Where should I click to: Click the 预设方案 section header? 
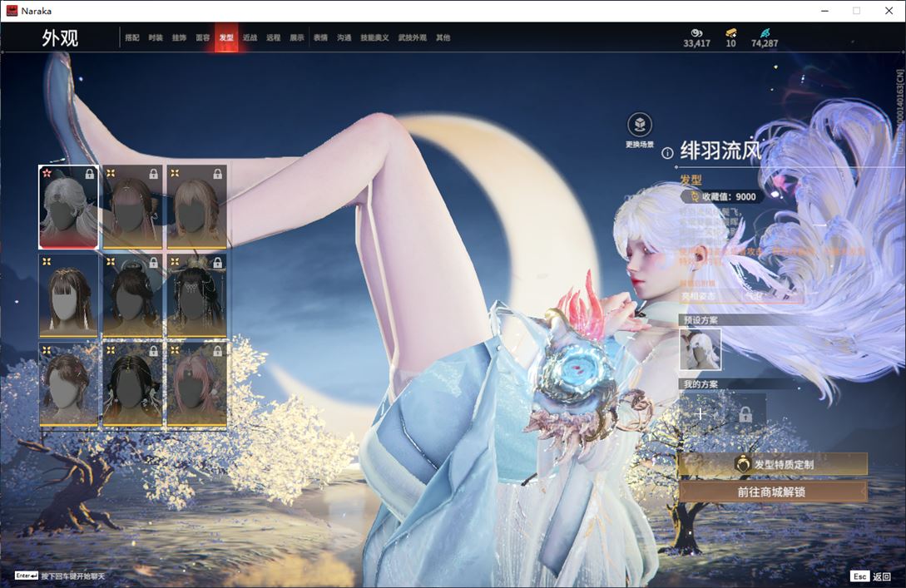point(701,320)
